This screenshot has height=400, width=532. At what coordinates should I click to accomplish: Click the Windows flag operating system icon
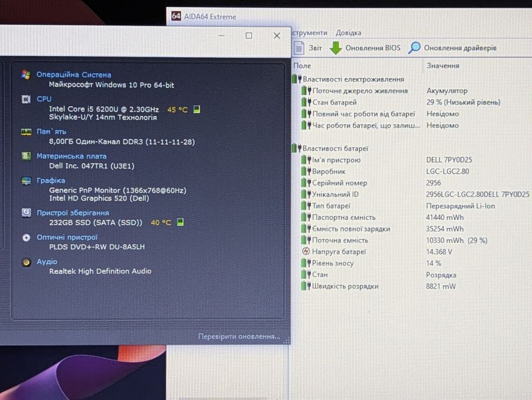click(26, 74)
